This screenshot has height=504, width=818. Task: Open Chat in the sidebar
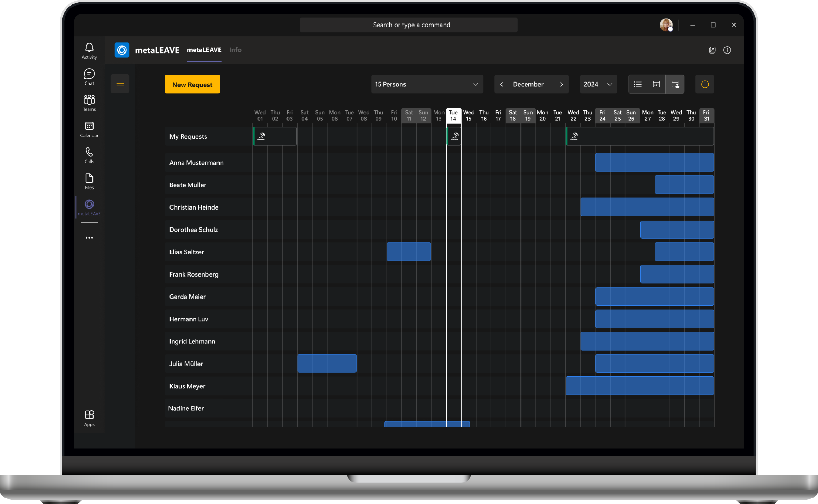pyautogui.click(x=89, y=77)
